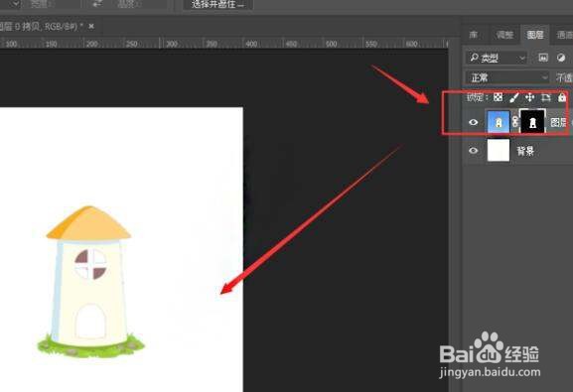Image resolution: width=573 pixels, height=392 pixels.
Task: Click the prevent artboard auto-nesting lock icon
Action: [x=545, y=97]
